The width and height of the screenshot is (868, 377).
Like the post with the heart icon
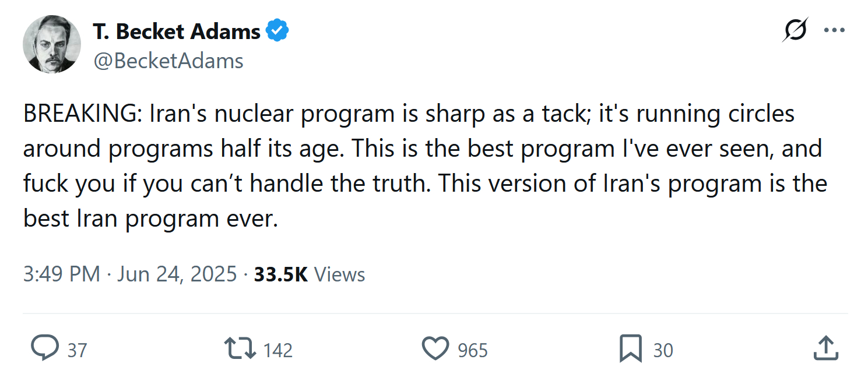click(435, 348)
